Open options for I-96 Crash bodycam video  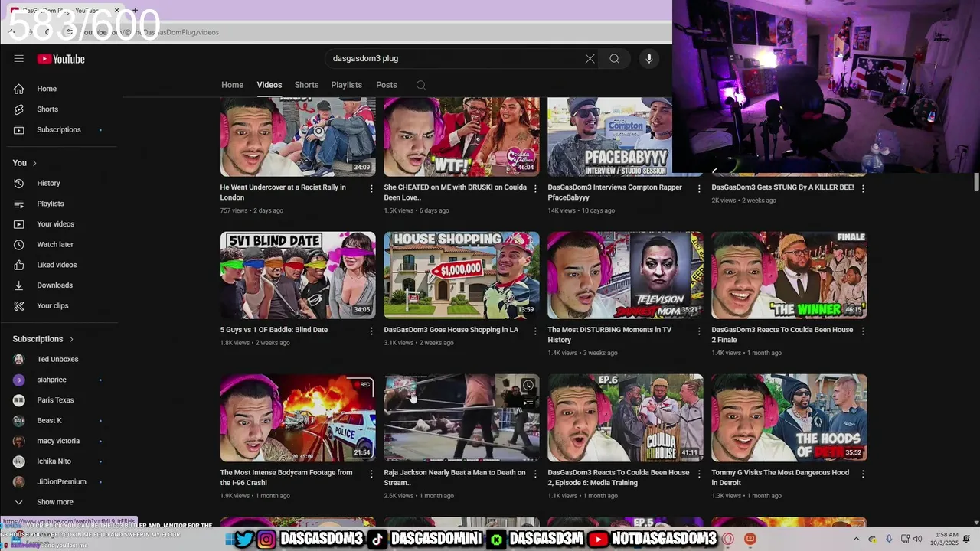coord(371,474)
